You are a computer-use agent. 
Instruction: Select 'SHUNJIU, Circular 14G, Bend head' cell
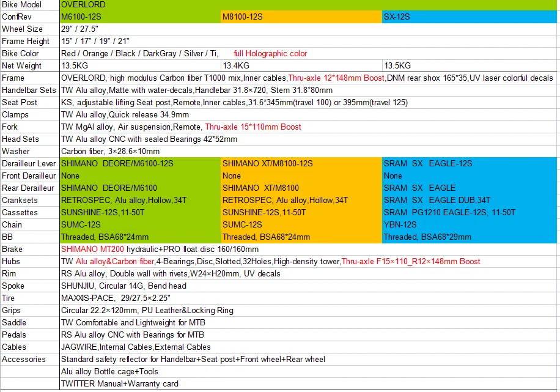(308, 286)
